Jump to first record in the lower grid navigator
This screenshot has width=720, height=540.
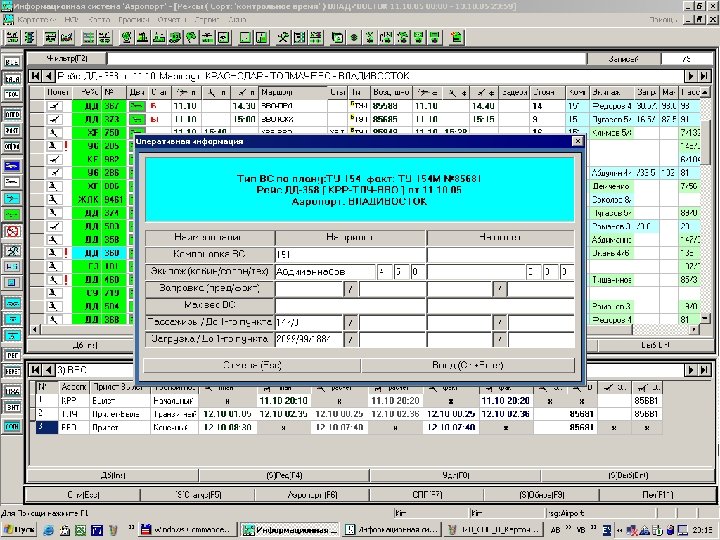click(x=36, y=369)
